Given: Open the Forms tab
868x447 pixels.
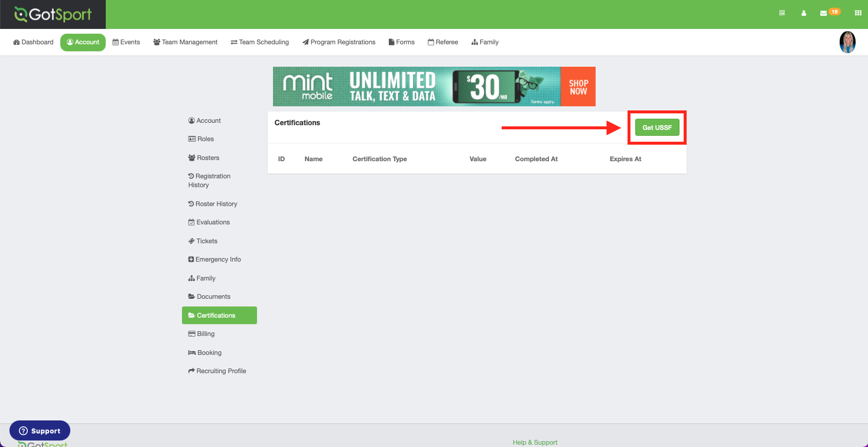Looking at the screenshot, I should click(x=401, y=42).
